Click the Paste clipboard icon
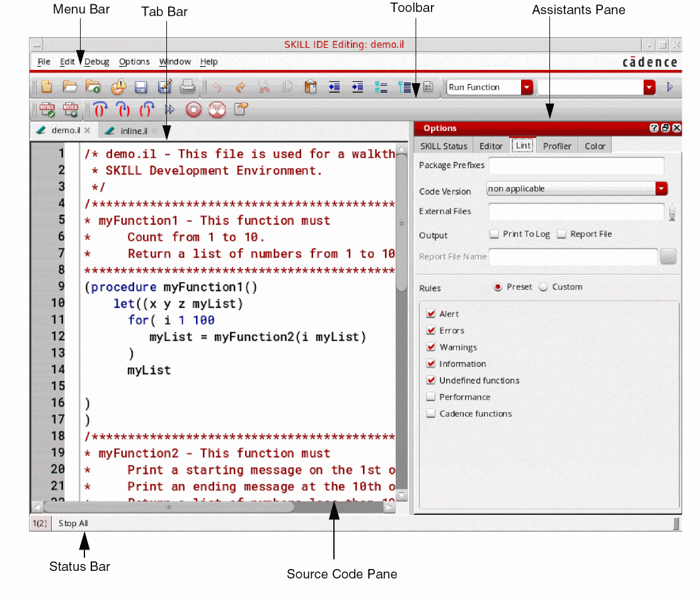This screenshot has width=700, height=598. point(310,87)
